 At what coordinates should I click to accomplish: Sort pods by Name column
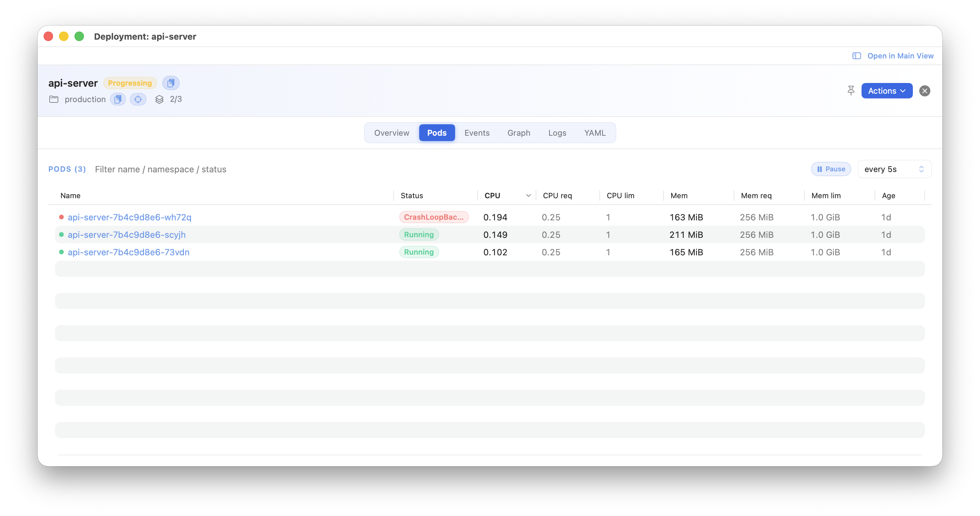click(x=70, y=196)
